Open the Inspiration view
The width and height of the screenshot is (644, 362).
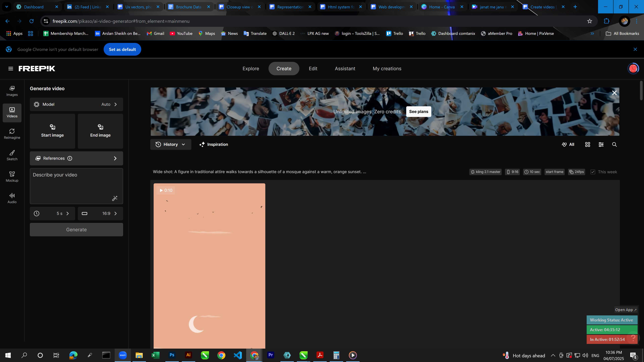pos(213,144)
